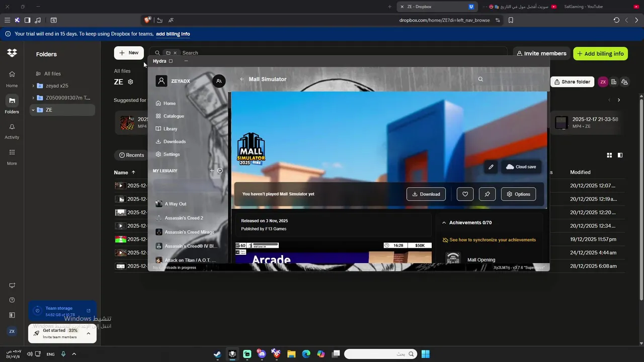Collapse the Achievements 0/70 section
This screenshot has height=362, width=644.
click(x=444, y=223)
